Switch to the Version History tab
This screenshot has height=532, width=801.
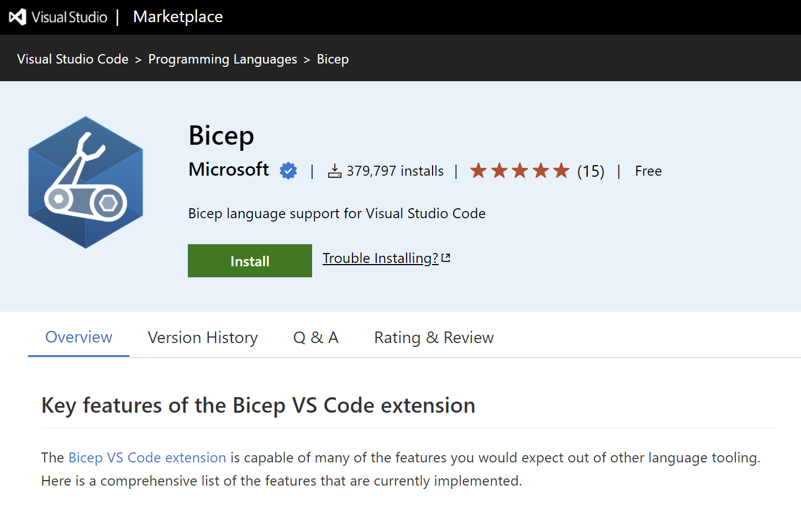(202, 337)
